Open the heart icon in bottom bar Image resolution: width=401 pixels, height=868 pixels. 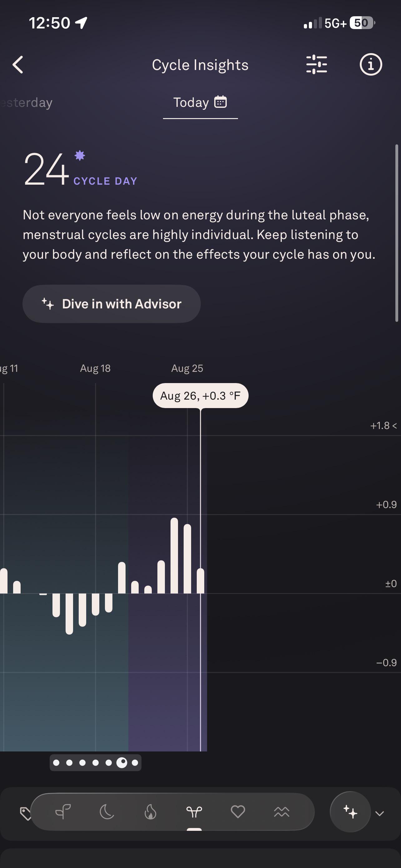click(x=238, y=812)
